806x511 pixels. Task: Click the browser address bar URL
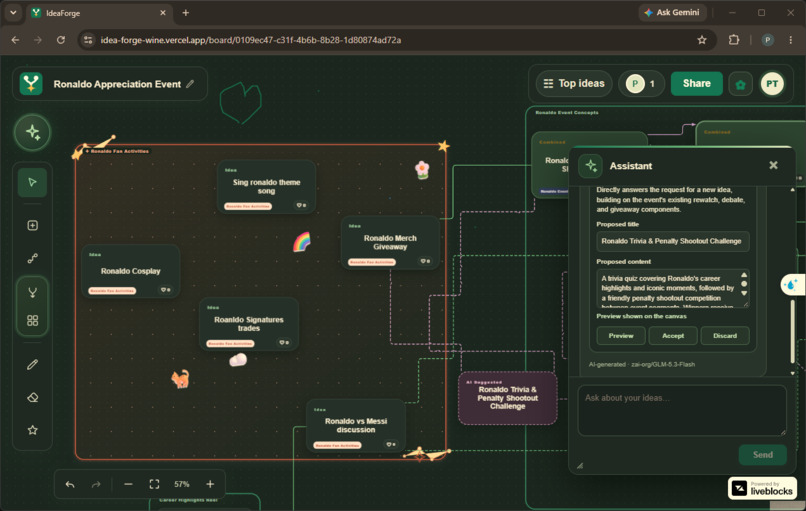251,40
